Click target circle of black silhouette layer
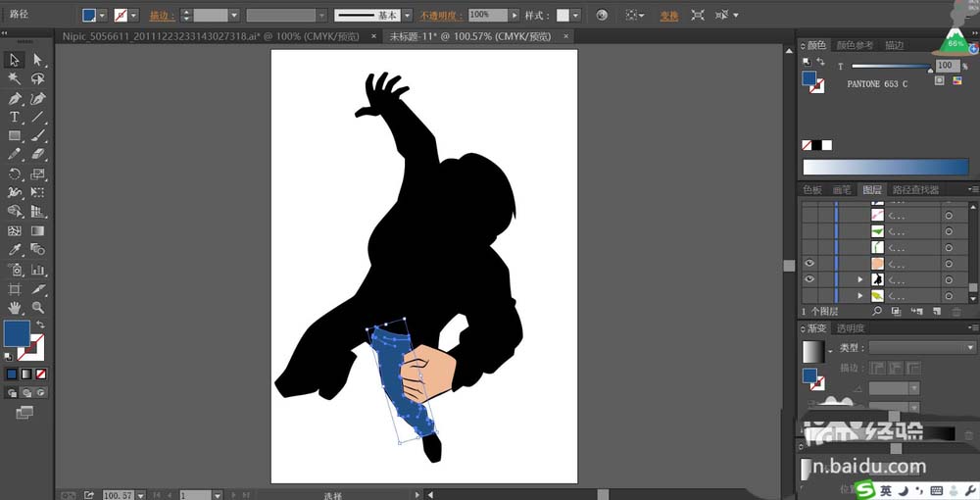 [949, 280]
